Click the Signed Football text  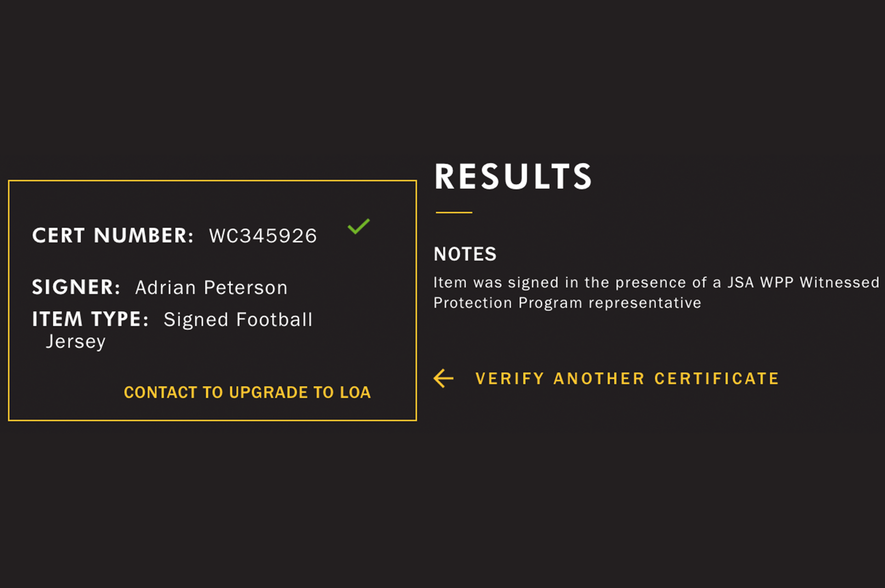(x=238, y=320)
